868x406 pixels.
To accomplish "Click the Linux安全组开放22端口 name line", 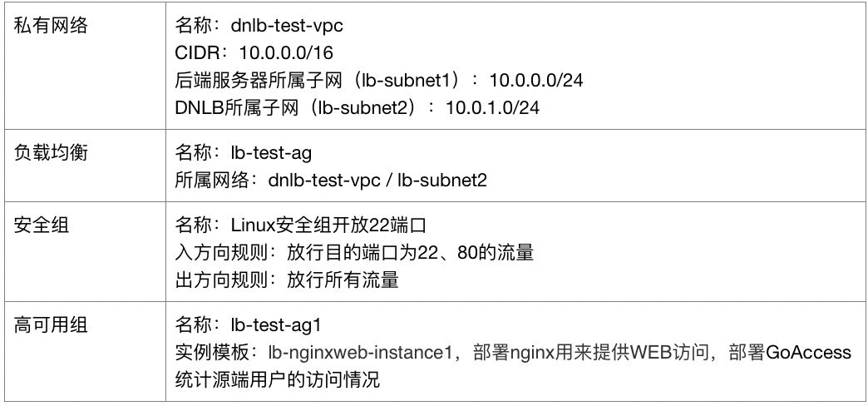I will (x=300, y=225).
